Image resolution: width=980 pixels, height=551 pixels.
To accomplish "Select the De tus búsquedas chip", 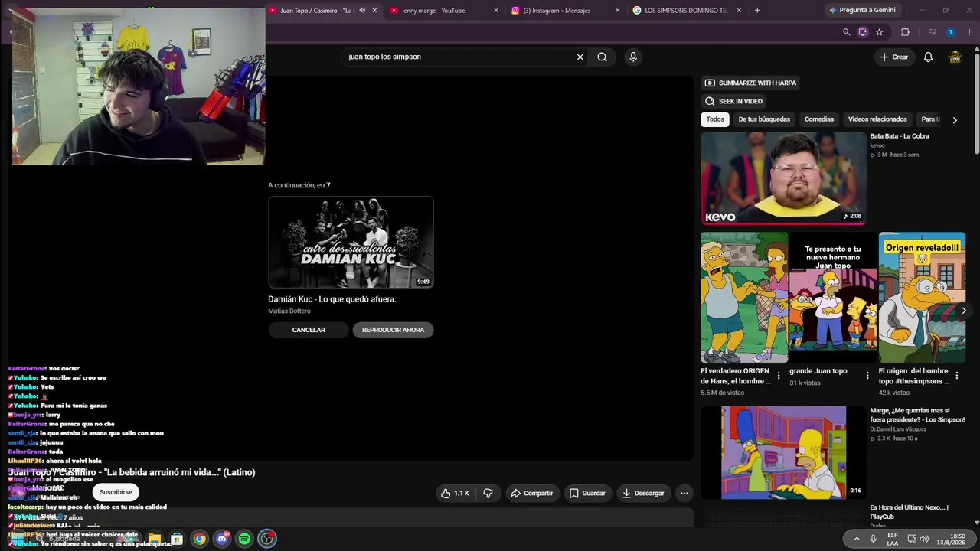I will (x=764, y=119).
